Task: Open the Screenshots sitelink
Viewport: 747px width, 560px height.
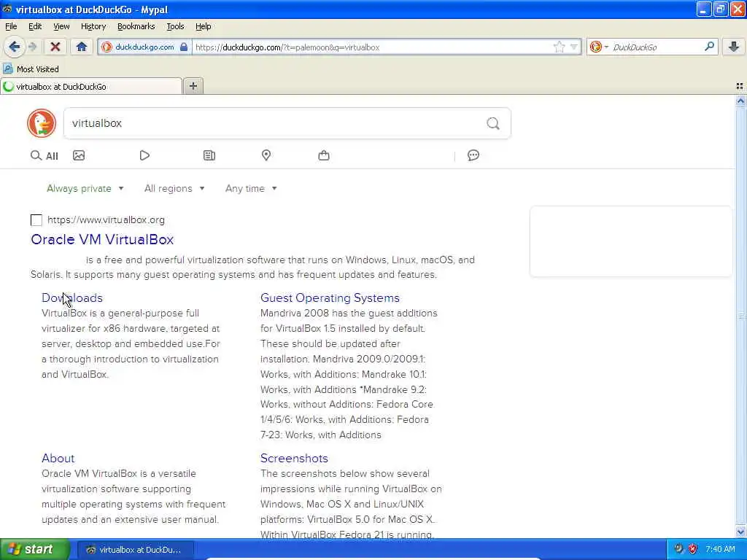Action: click(x=294, y=458)
